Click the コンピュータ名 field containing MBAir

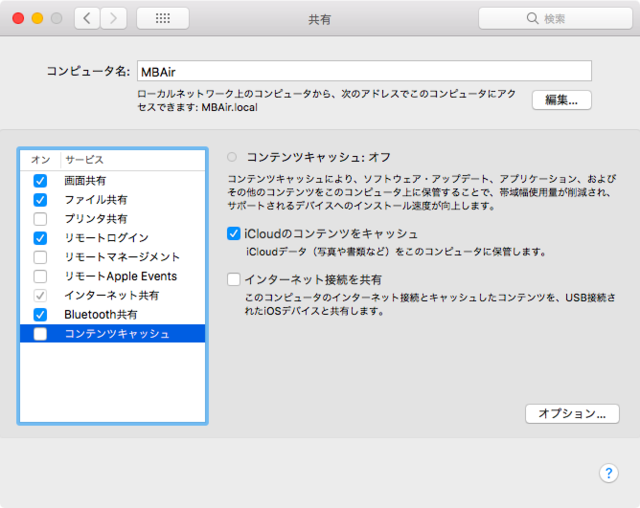click(x=364, y=71)
